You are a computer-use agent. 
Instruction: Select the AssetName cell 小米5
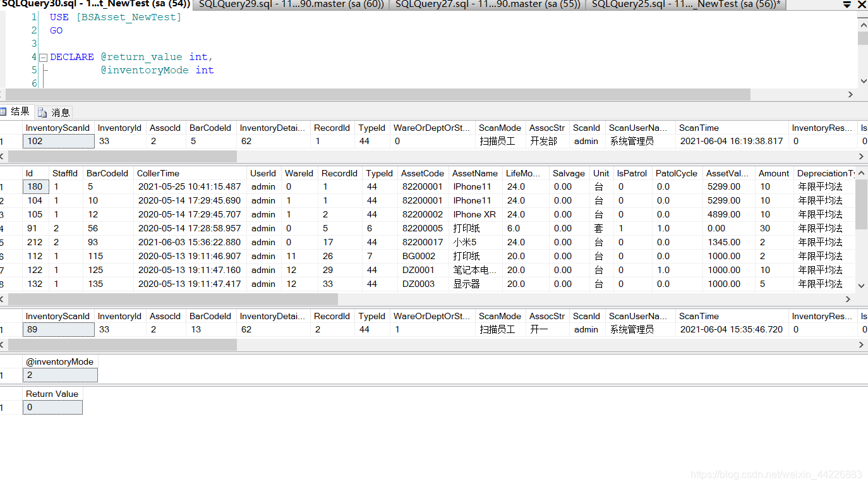(x=476, y=242)
